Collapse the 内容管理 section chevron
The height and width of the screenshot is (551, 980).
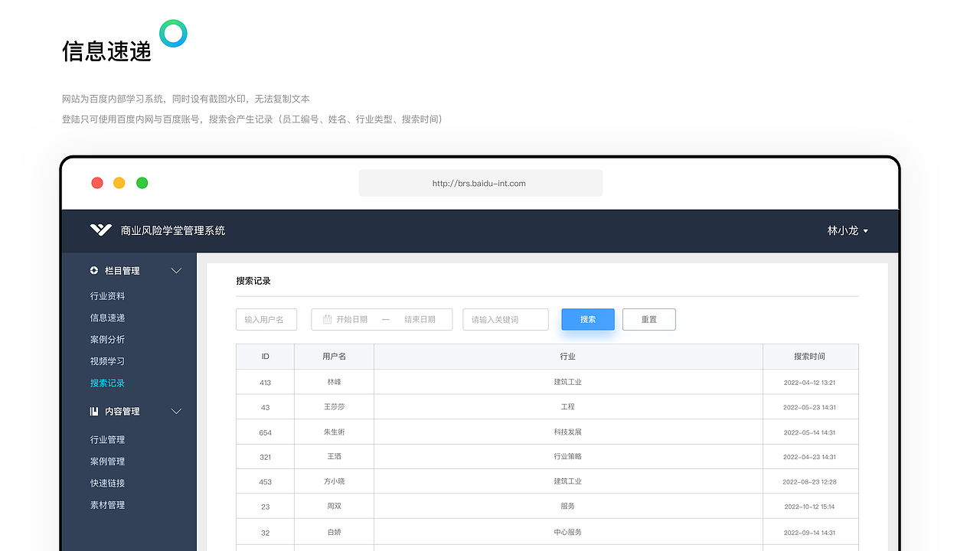(x=176, y=411)
